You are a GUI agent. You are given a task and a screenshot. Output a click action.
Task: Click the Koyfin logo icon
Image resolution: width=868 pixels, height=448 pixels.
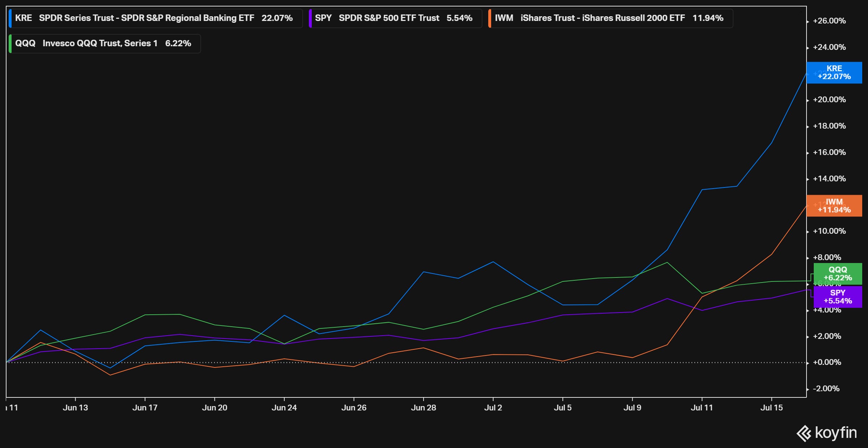point(804,433)
